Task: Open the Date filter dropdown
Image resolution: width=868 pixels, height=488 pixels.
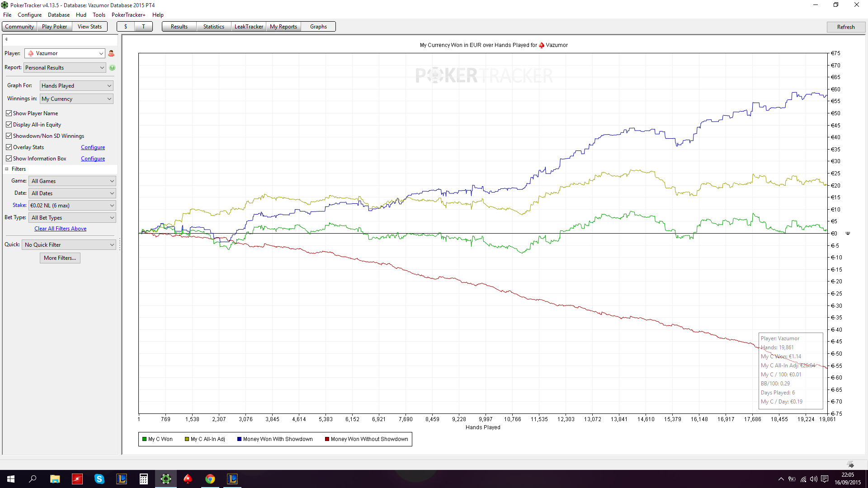Action: point(72,193)
